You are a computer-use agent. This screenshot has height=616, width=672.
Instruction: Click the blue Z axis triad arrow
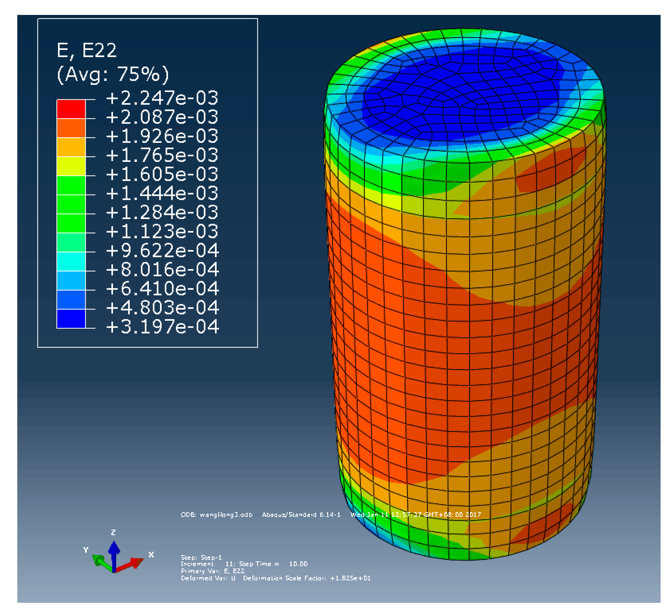click(114, 552)
